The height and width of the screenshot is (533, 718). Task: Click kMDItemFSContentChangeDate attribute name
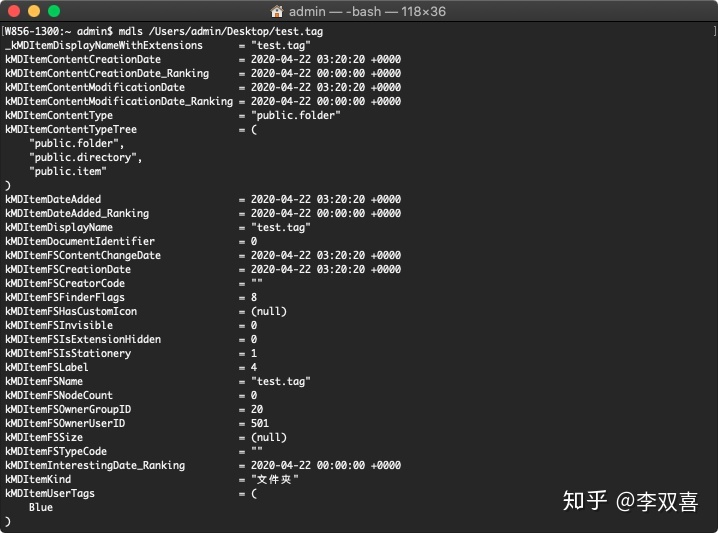[83, 256]
